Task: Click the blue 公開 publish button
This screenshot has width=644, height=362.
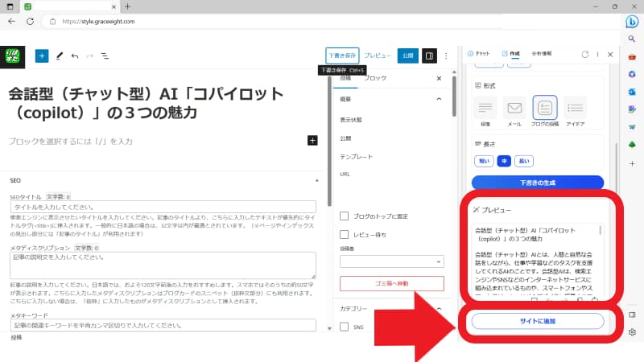Action: pyautogui.click(x=408, y=56)
